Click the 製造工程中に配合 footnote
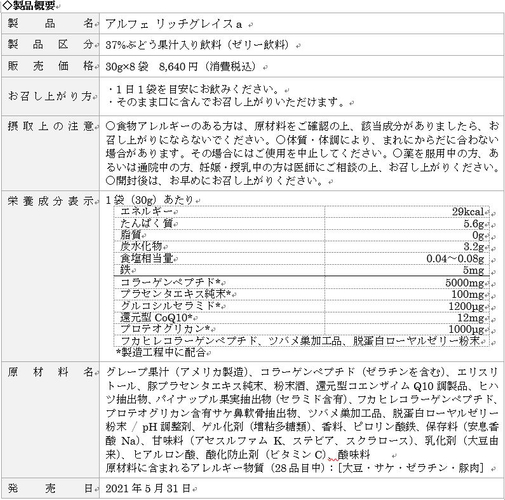The width and height of the screenshot is (505, 500). tap(161, 352)
